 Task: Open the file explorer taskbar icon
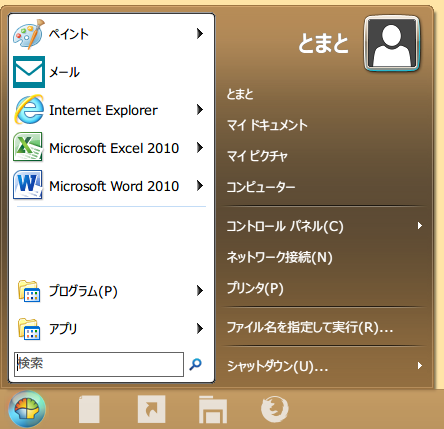(213, 409)
